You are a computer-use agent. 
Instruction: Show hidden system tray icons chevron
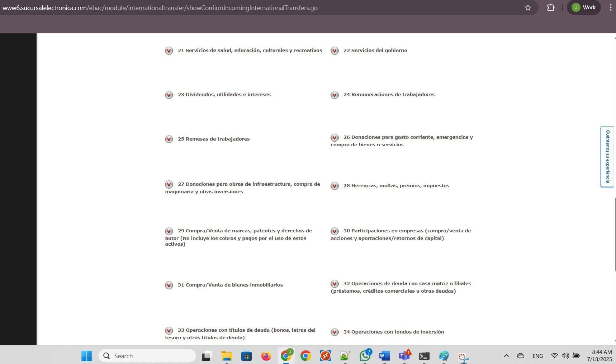pos(506,356)
